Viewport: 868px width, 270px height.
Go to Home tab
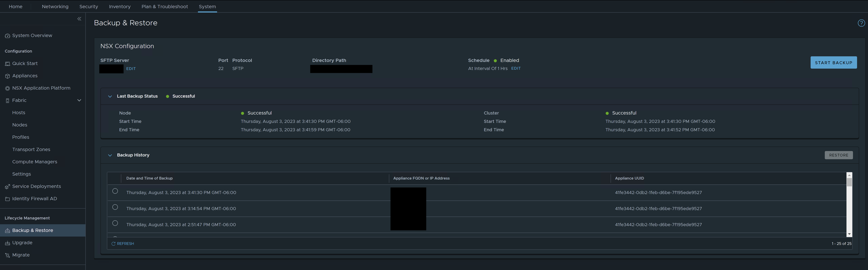[x=16, y=6]
